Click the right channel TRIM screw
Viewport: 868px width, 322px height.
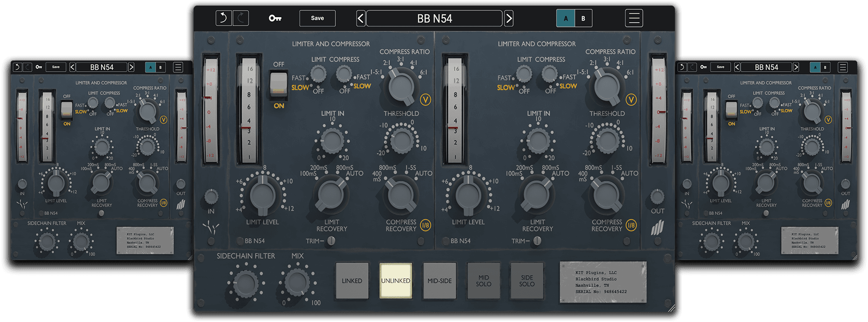tap(537, 241)
